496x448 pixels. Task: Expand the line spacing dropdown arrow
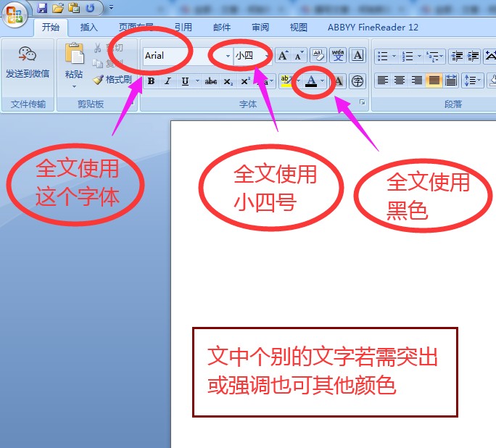pyautogui.click(x=479, y=80)
